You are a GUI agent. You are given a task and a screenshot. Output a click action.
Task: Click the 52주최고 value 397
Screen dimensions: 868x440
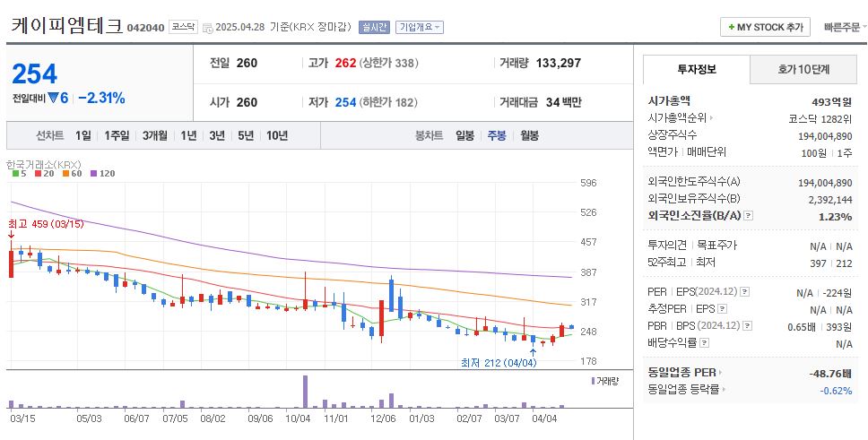pyautogui.click(x=818, y=263)
